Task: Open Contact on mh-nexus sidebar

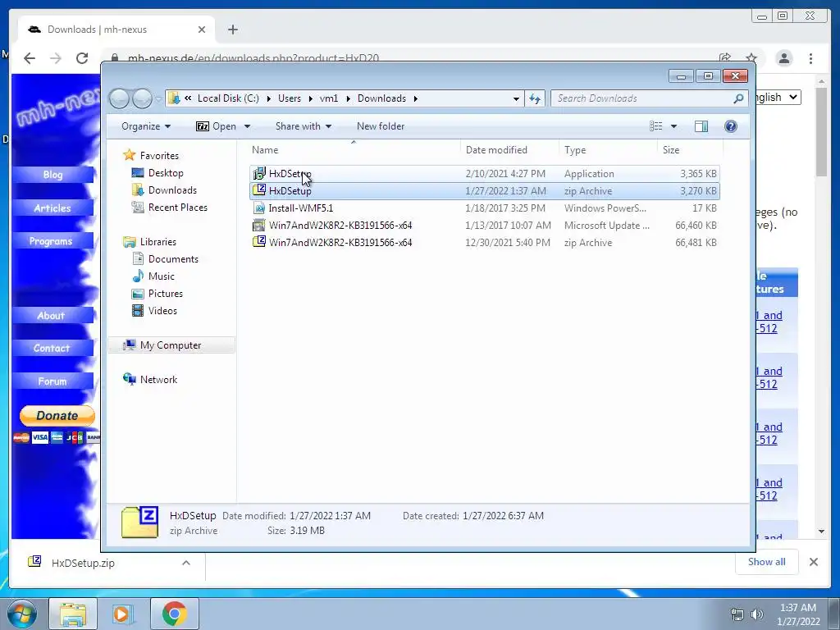Action: tap(52, 348)
